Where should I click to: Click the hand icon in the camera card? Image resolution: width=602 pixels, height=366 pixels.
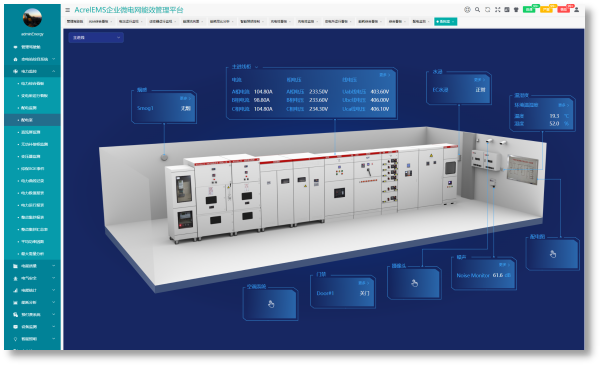click(415, 283)
